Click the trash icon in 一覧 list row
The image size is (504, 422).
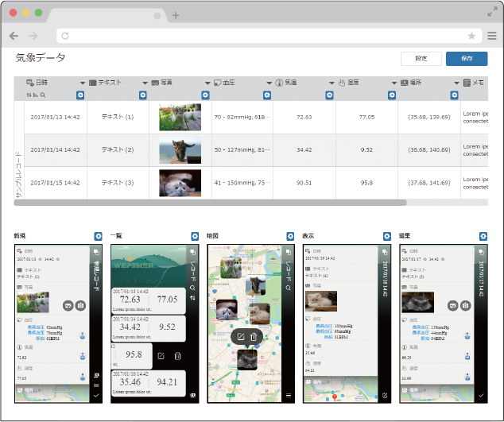pyautogui.click(x=178, y=356)
